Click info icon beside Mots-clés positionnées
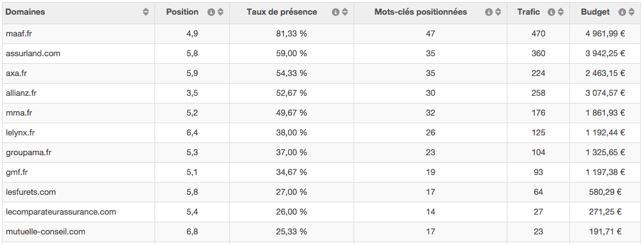Image resolution: width=644 pixels, height=244 pixels. coord(489,12)
